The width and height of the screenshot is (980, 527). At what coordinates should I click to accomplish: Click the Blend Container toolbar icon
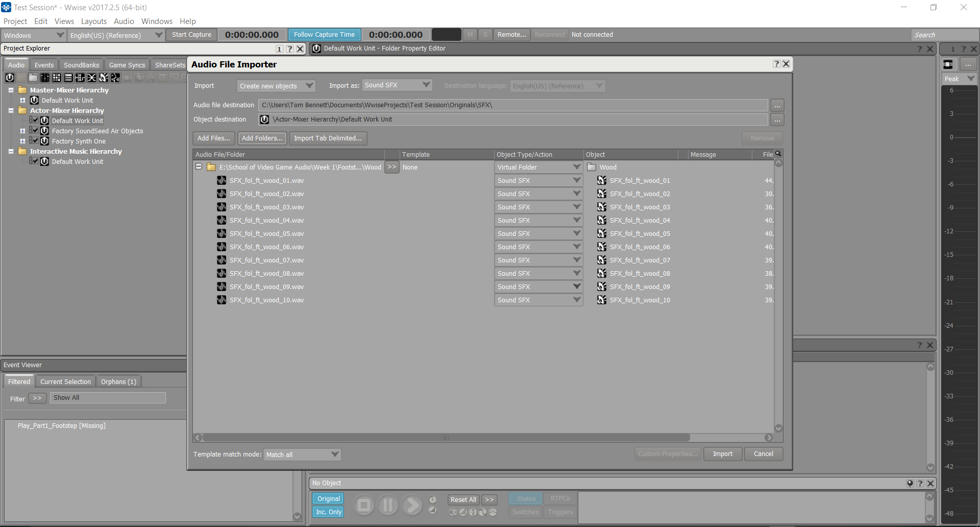[x=92, y=78]
